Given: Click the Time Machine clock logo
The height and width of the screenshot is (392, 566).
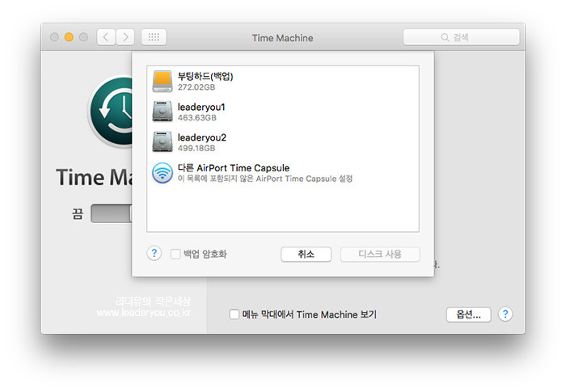Looking at the screenshot, I should pyautogui.click(x=111, y=112).
